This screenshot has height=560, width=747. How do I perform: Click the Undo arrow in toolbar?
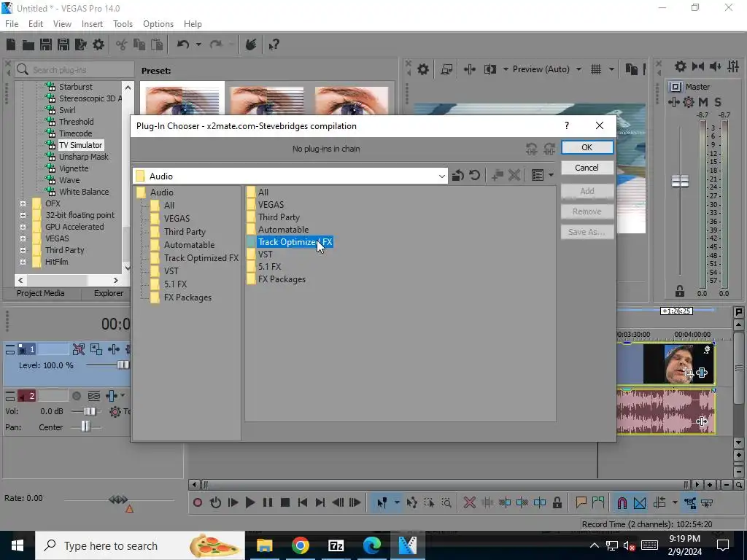pos(183,44)
